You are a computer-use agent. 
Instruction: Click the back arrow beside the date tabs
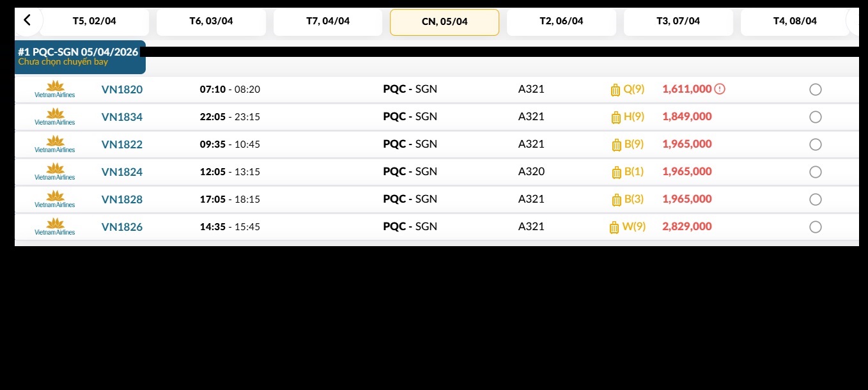click(x=27, y=20)
